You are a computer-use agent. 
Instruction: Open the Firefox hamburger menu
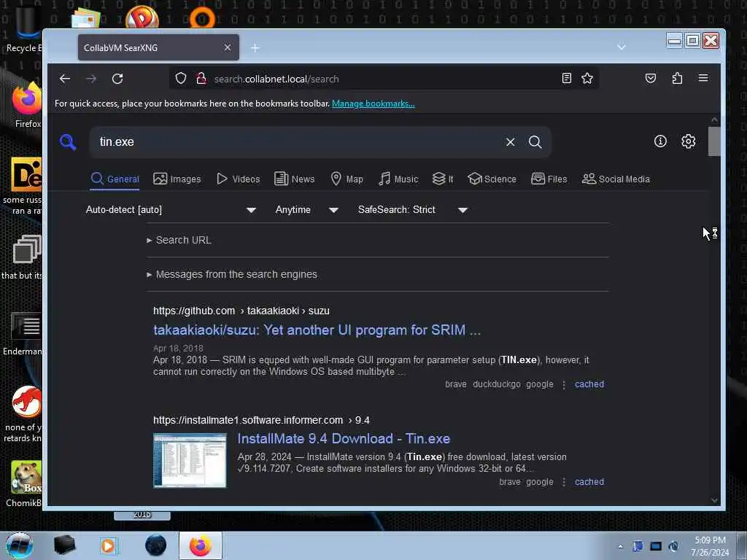pyautogui.click(x=703, y=78)
